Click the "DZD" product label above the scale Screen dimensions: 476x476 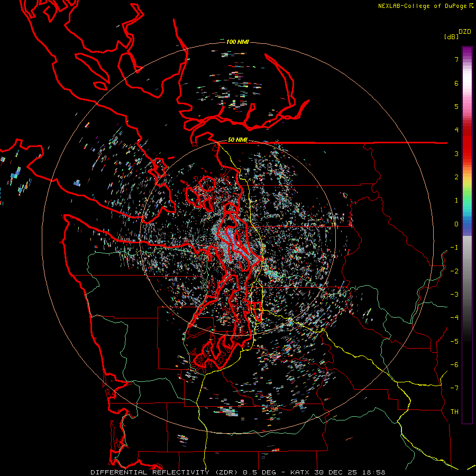tap(465, 32)
